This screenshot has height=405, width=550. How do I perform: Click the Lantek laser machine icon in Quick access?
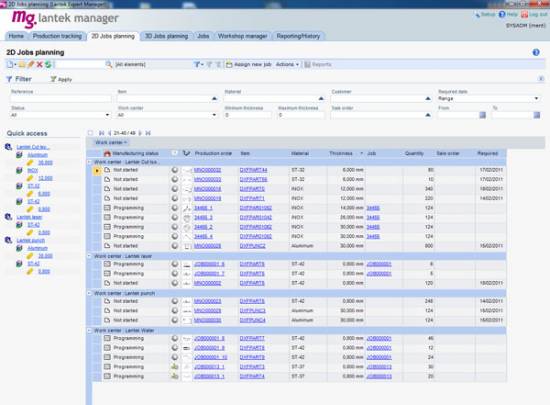[x=8, y=217]
